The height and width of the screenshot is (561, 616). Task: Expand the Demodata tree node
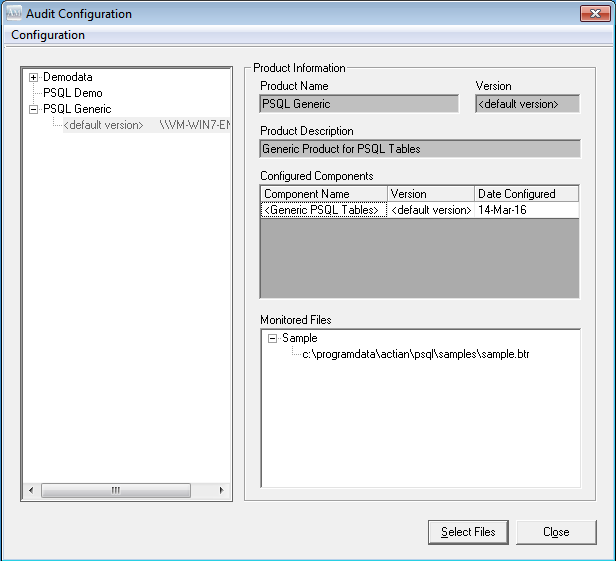34,77
